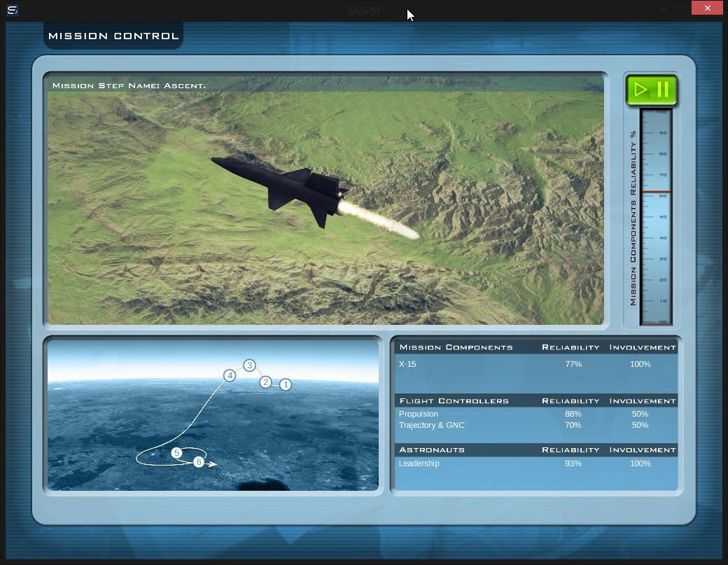Viewport: 728px width, 565px height.
Task: Click the Propulsion flight controller entry
Action: 419,414
